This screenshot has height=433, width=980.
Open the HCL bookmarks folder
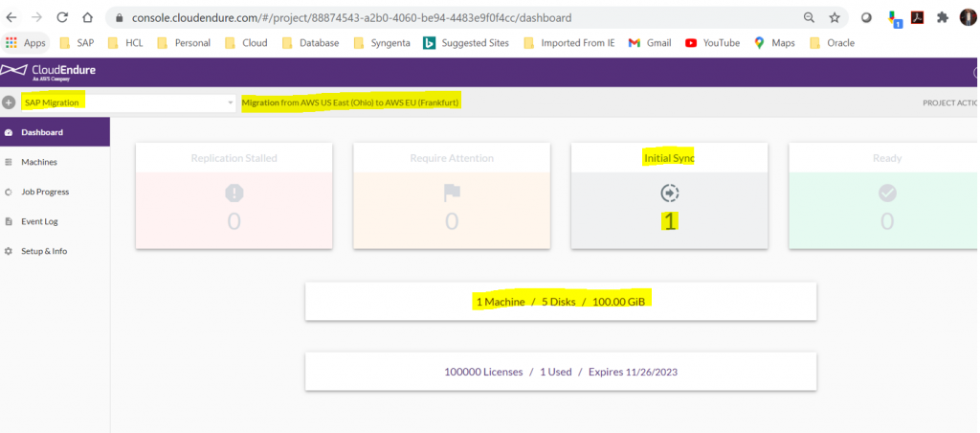pos(125,42)
